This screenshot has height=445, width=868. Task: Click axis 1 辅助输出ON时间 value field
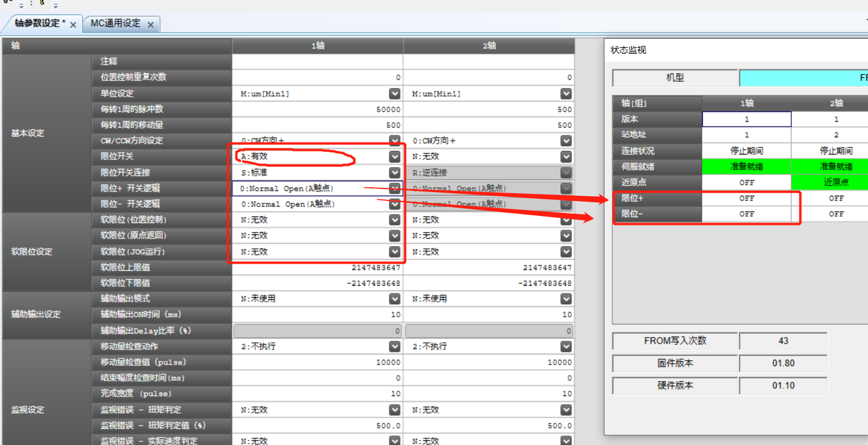click(317, 314)
